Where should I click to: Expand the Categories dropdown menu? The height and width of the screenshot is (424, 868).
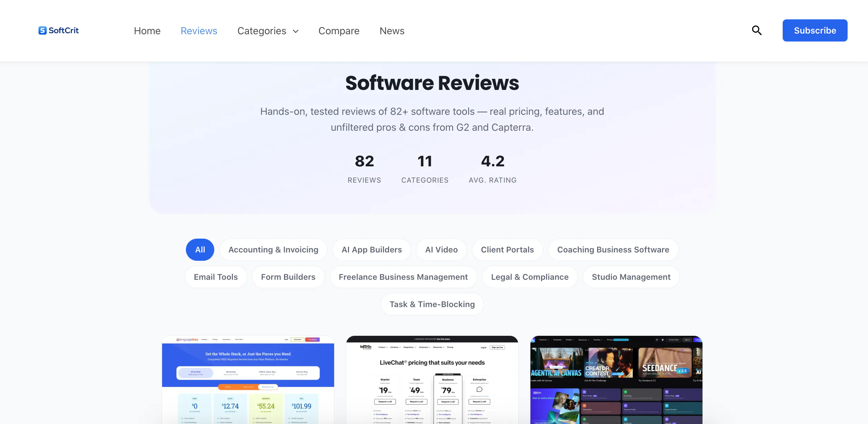268,31
